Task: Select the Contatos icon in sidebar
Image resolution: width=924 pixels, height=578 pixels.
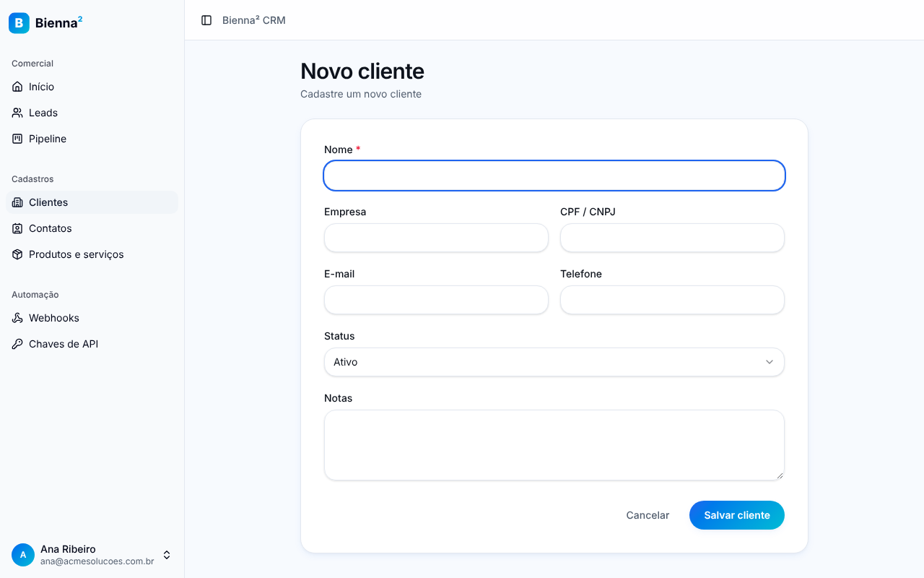Action: 17,228
